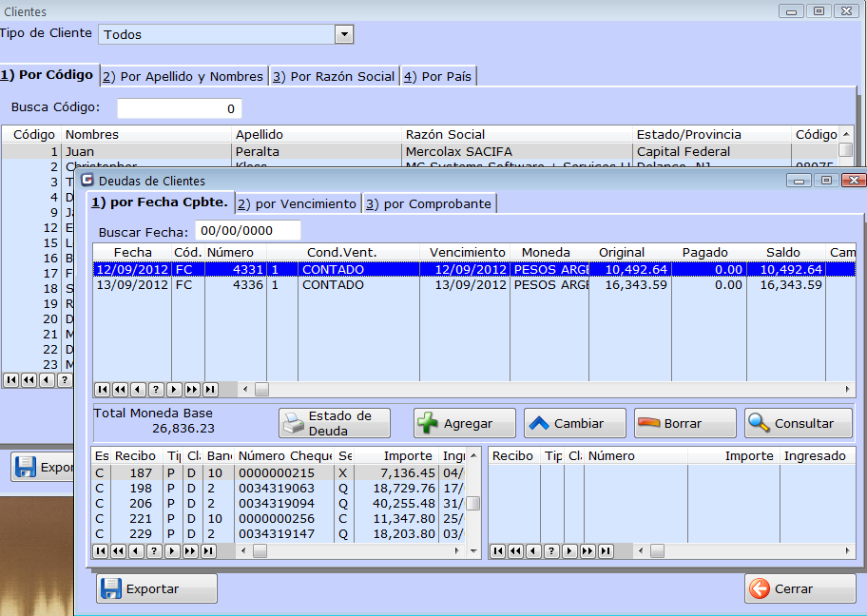The height and width of the screenshot is (616, 867).
Task: Jump to first record in debts grid
Action: 101,389
